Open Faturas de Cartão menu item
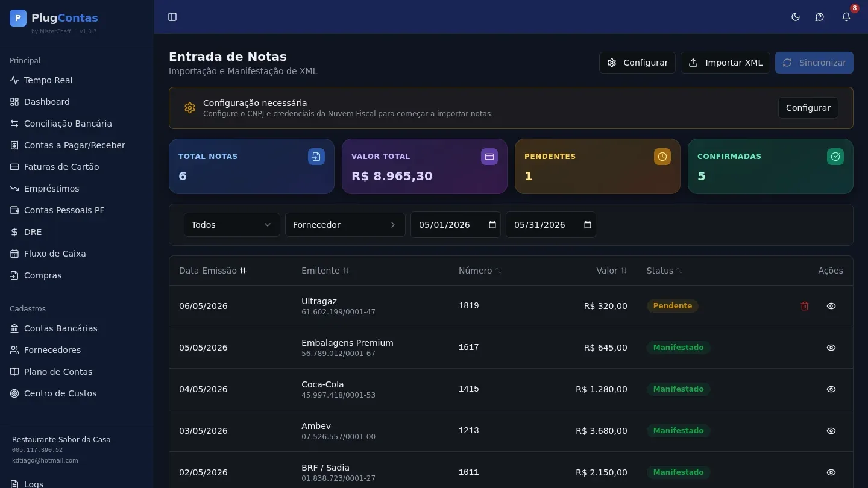 click(77, 167)
